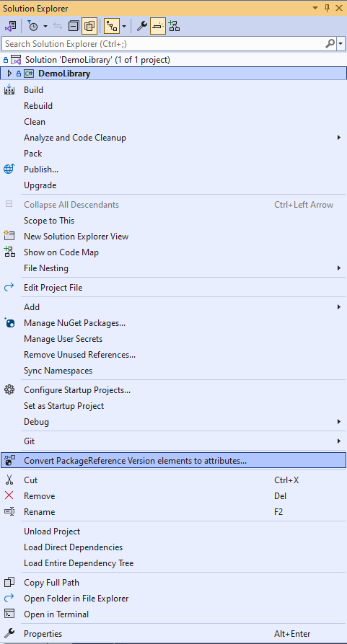347x644 pixels.
Task: Expand the File Nesting submenu arrow
Action: [339, 268]
